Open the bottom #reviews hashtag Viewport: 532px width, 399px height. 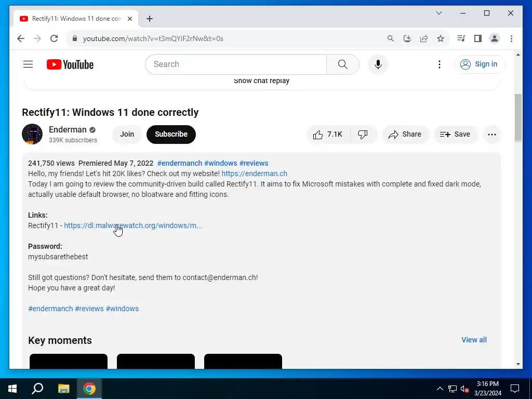(x=89, y=309)
